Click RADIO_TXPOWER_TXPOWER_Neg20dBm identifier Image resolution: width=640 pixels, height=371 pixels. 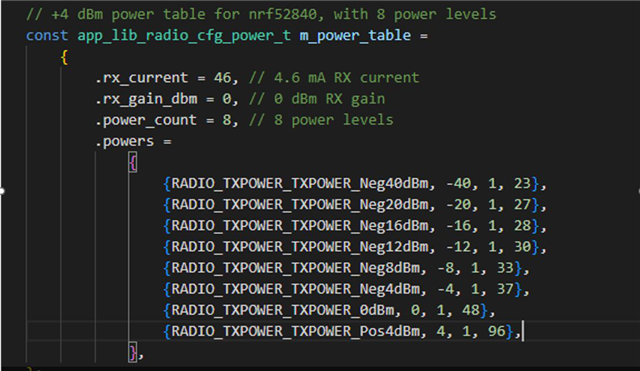300,204
